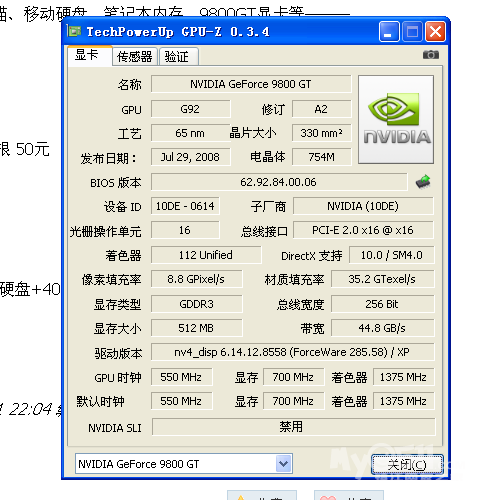Viewport: 498px width, 500px height.
Task: Click the GPU-Z title bar app icon
Action: point(74,31)
